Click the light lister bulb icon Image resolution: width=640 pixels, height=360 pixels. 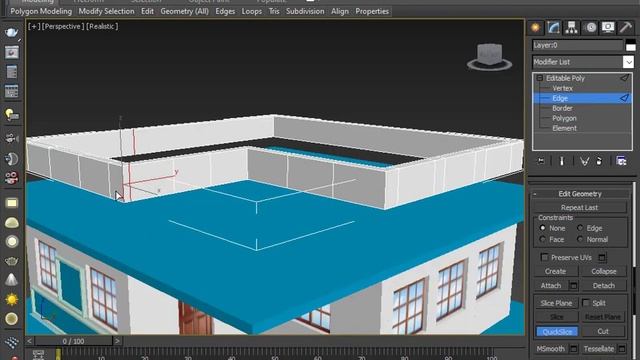point(11,114)
